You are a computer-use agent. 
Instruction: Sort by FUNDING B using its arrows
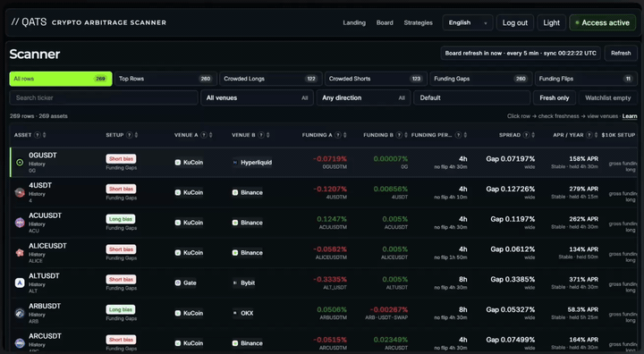[x=406, y=135]
